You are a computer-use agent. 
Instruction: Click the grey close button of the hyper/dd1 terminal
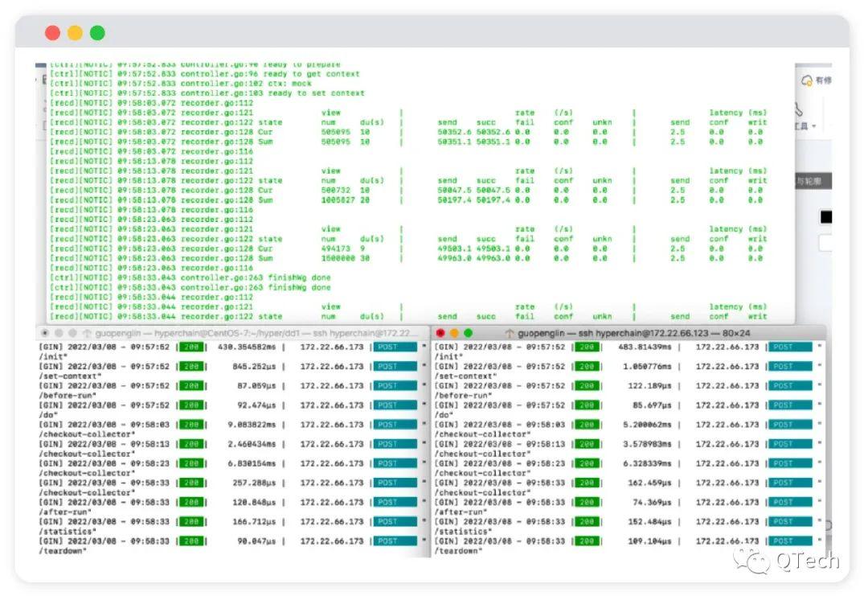pyautogui.click(x=45, y=333)
